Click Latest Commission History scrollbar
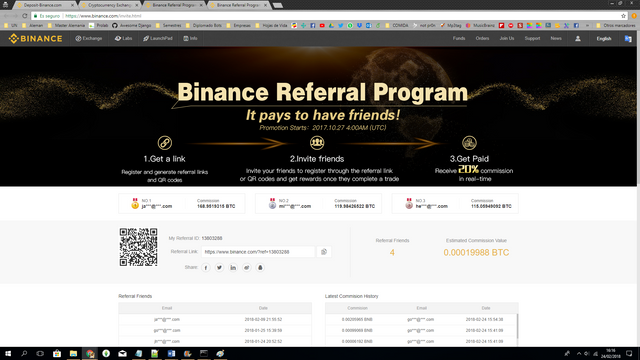The height and width of the screenshot is (360, 640). point(517,326)
